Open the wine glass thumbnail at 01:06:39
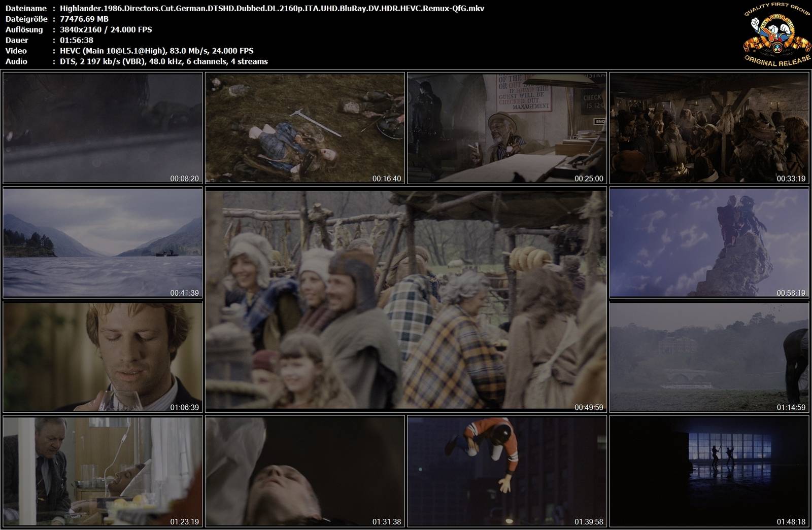This screenshot has width=812, height=530. pyautogui.click(x=103, y=357)
